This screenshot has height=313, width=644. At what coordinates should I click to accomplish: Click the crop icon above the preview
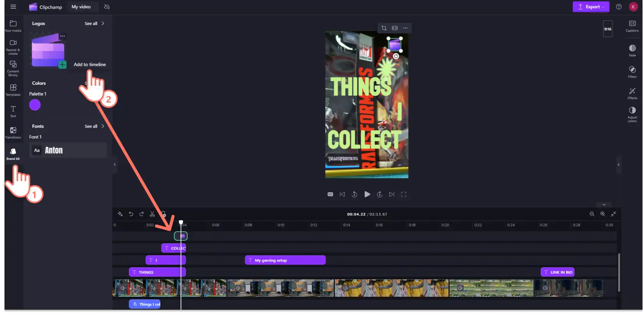point(384,28)
